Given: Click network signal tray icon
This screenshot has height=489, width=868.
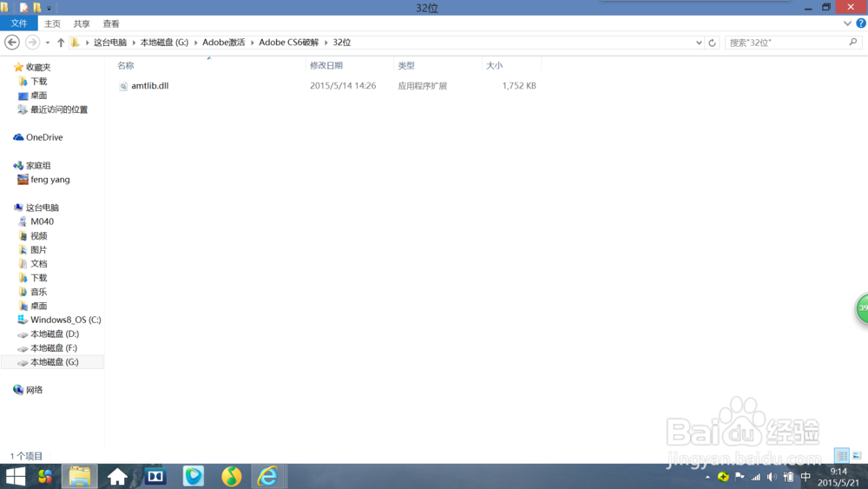Looking at the screenshot, I should 756,477.
